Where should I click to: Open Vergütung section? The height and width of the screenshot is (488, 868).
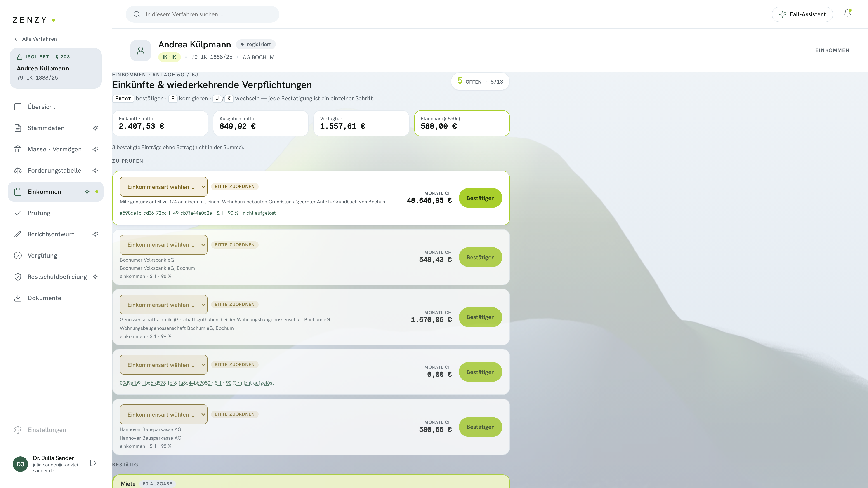tap(56, 255)
